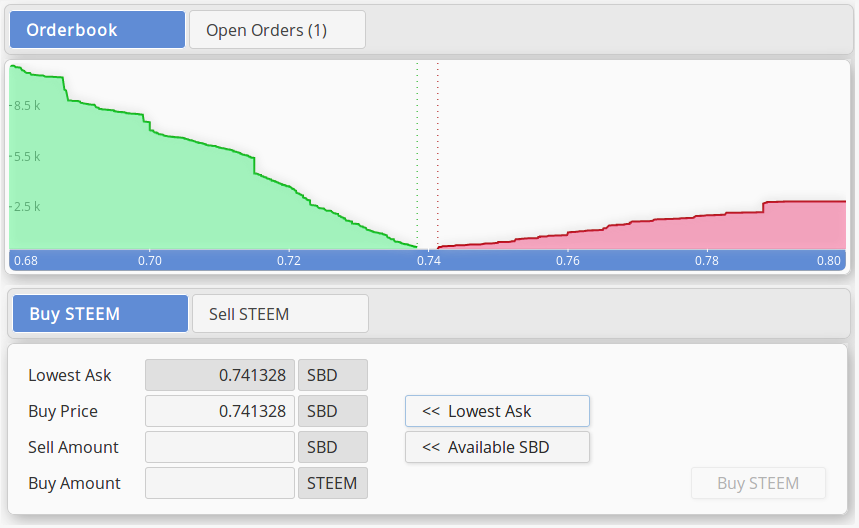The height and width of the screenshot is (528, 859).
Task: Click the 0.78 price axis label
Action: (x=707, y=261)
